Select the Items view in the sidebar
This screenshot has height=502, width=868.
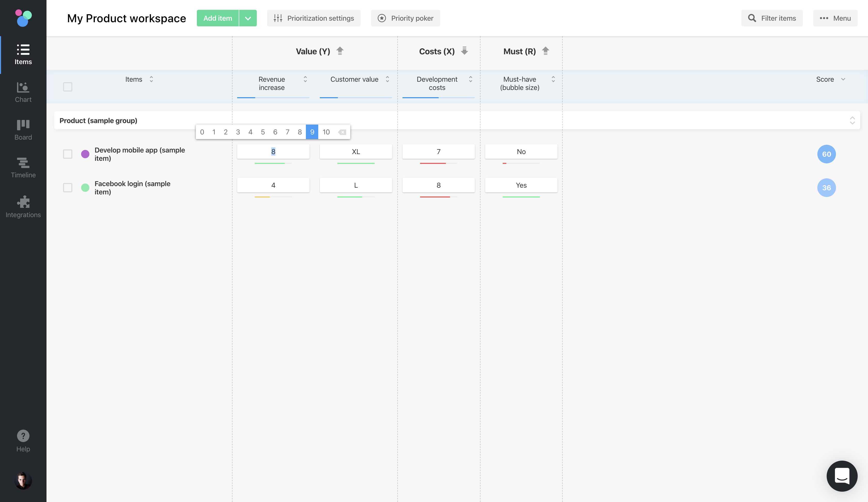click(x=23, y=55)
